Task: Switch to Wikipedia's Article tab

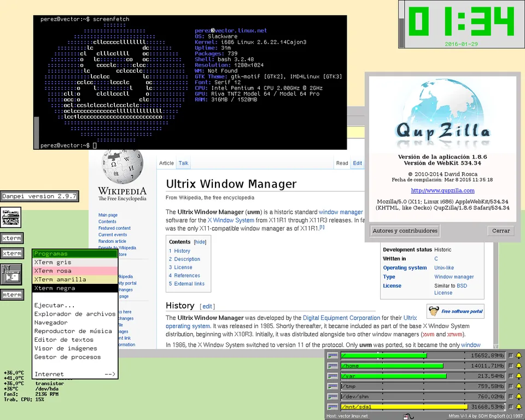Action: (166, 163)
